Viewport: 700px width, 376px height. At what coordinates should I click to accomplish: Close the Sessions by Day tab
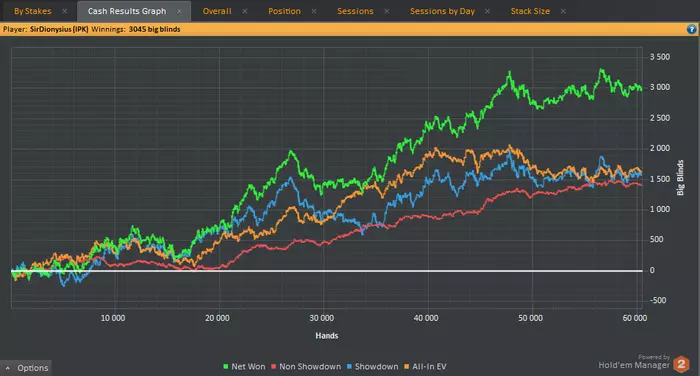click(488, 11)
